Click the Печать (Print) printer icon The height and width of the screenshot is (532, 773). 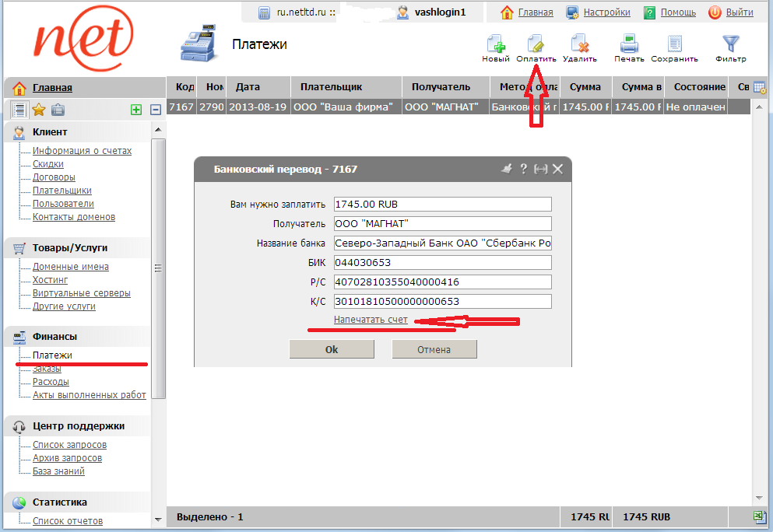(x=629, y=44)
